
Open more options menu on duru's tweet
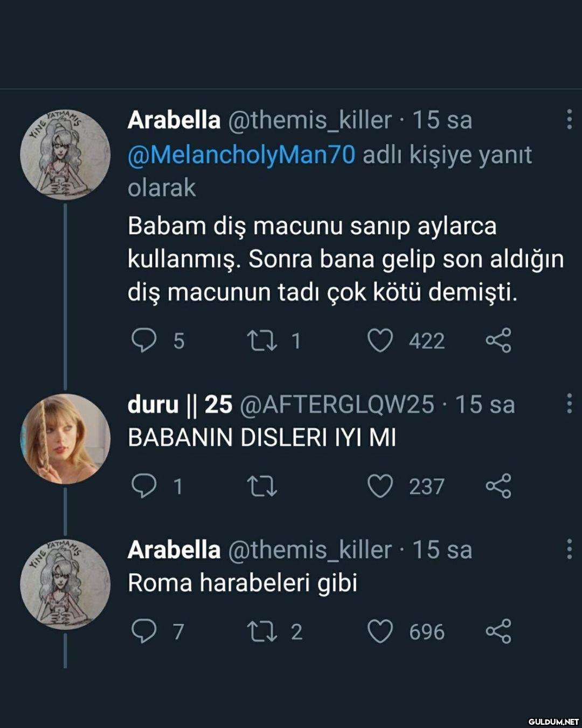point(569,404)
